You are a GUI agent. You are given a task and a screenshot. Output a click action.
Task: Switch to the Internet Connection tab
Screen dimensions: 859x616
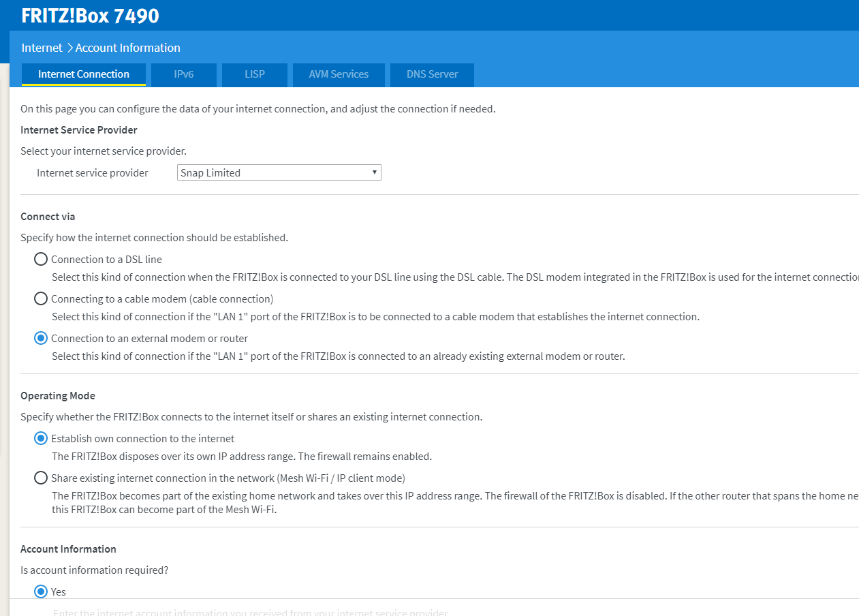tap(84, 74)
